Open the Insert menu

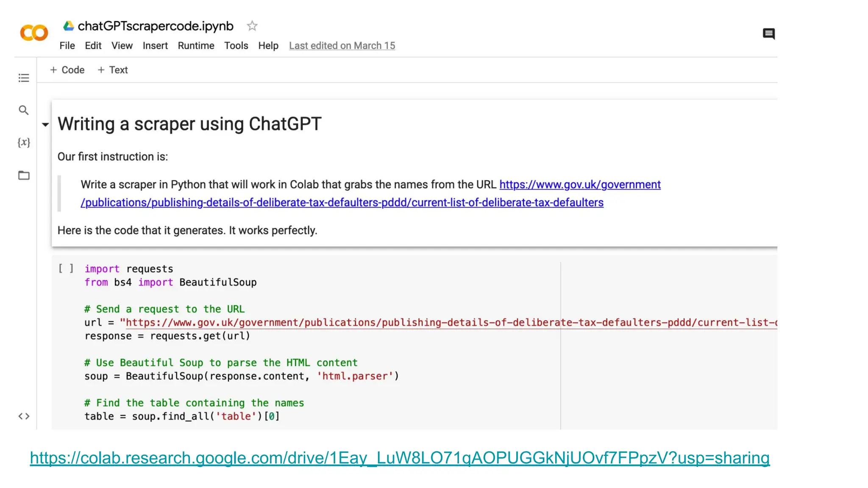coord(155,46)
